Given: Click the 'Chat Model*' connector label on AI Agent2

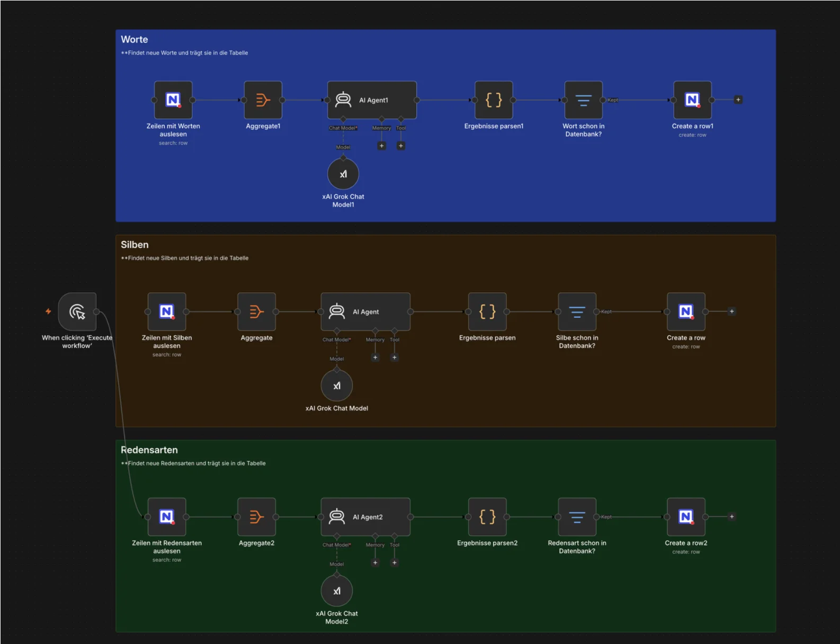Looking at the screenshot, I should [x=337, y=545].
